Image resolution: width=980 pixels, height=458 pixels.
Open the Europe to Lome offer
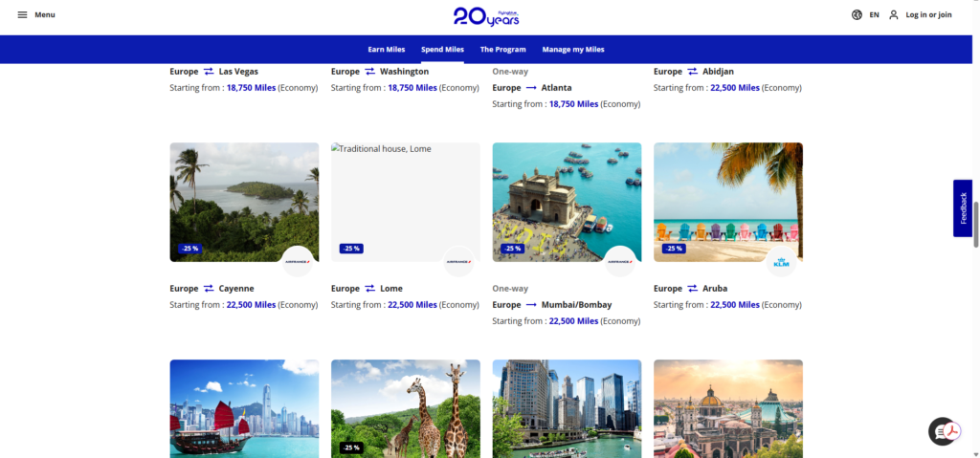(x=367, y=289)
